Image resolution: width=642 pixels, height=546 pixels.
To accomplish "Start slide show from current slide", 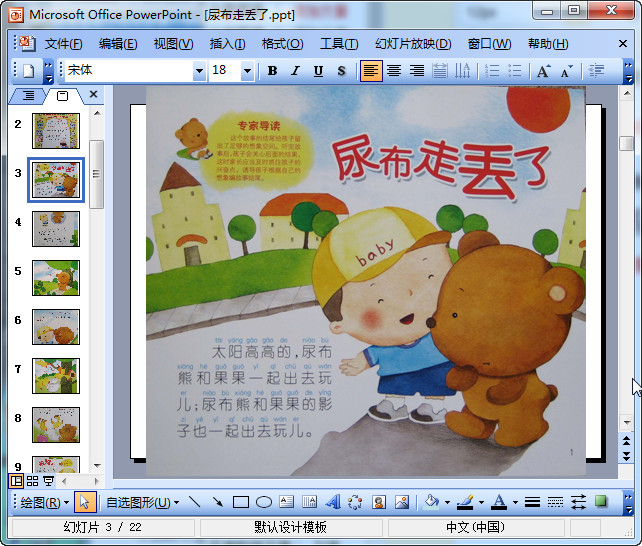I will click(x=48, y=481).
